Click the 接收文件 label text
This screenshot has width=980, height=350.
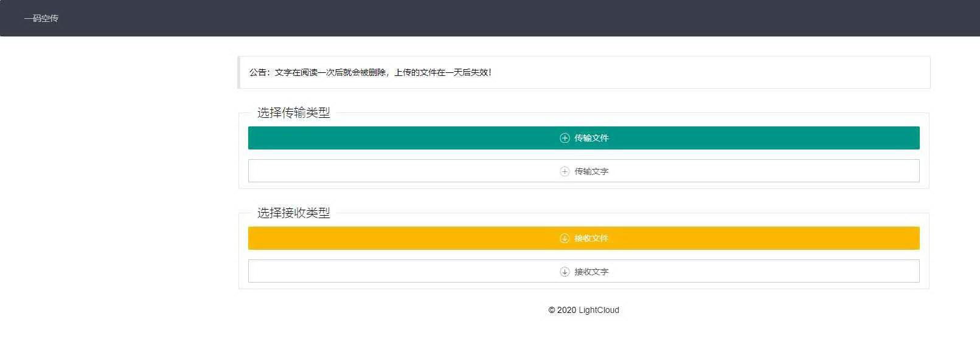[591, 238]
